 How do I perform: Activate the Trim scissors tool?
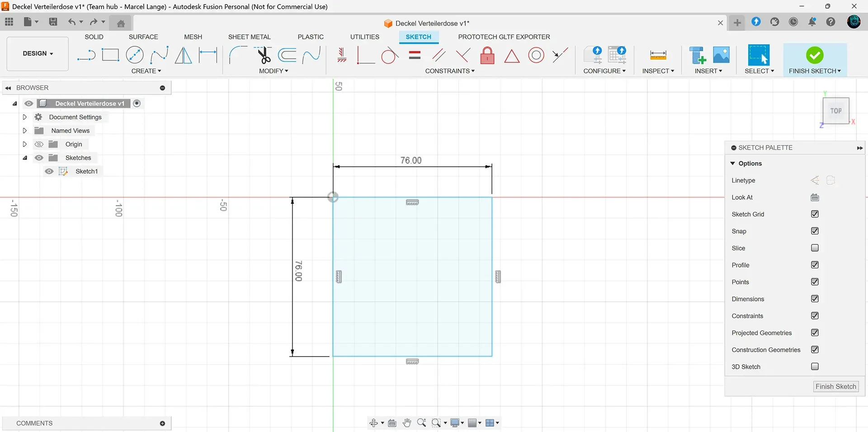point(263,55)
